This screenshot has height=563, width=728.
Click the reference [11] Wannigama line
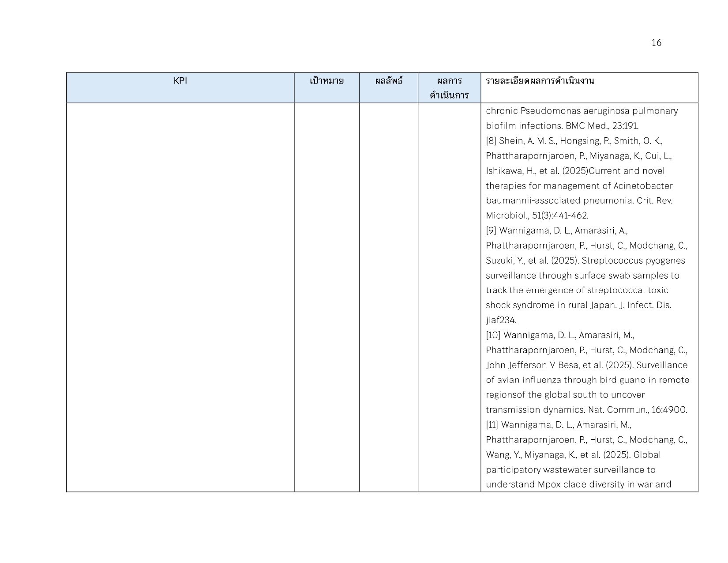558,425
